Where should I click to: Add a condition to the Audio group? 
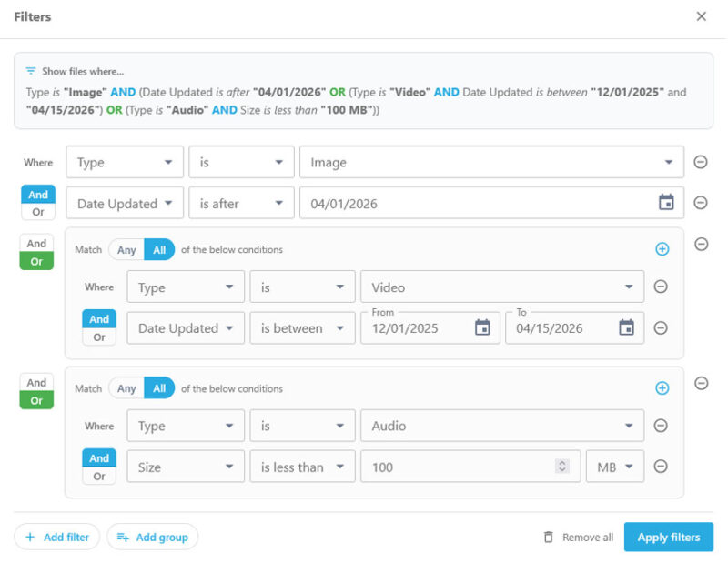[x=662, y=388]
